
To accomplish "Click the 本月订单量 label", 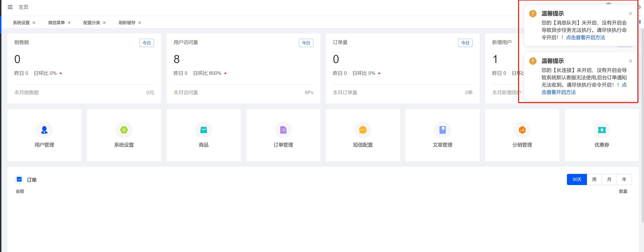I will click(x=345, y=92).
